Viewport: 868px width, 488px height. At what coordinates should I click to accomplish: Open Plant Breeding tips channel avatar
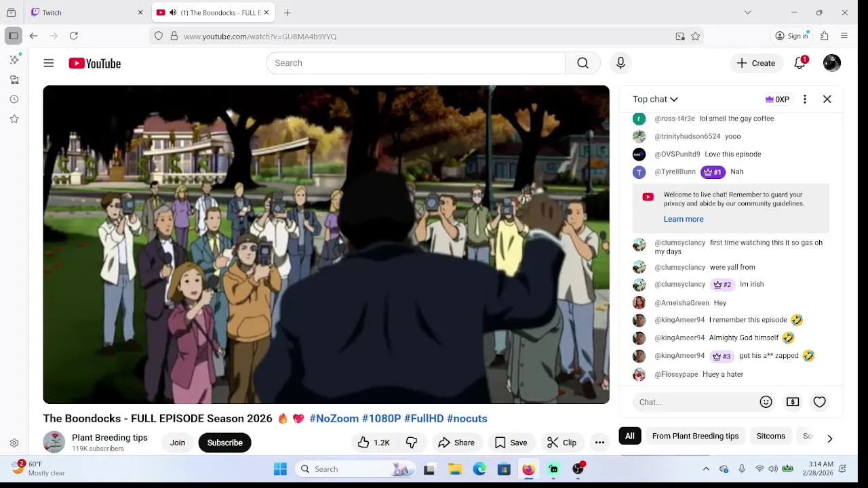[54, 442]
